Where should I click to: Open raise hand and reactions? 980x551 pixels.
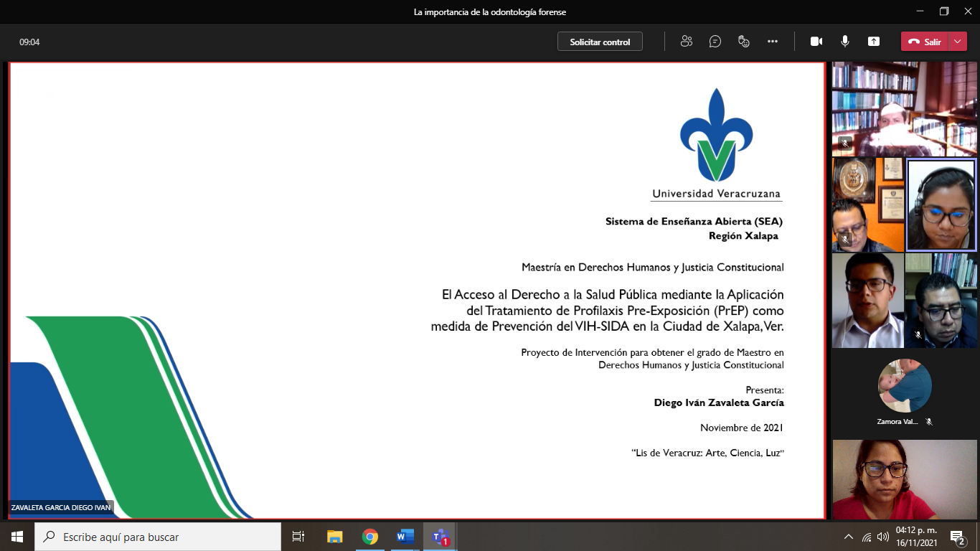(744, 42)
